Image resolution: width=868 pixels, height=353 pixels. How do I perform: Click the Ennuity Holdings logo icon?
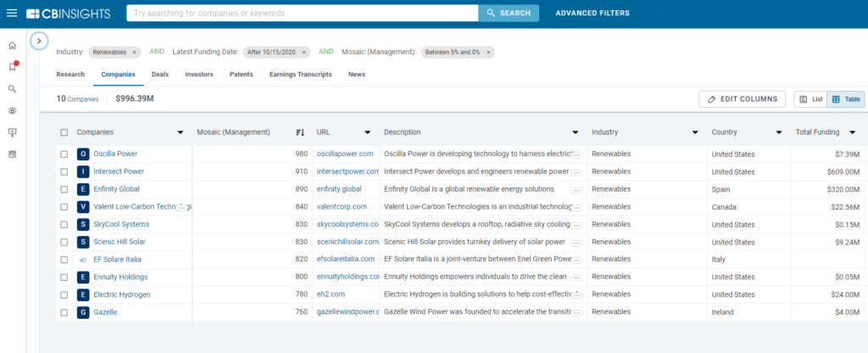[x=83, y=277]
